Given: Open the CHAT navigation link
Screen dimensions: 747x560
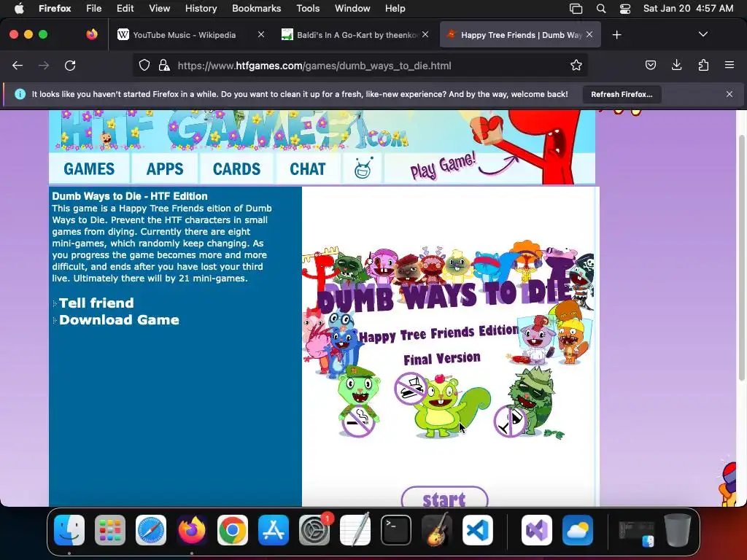Looking at the screenshot, I should 308,169.
